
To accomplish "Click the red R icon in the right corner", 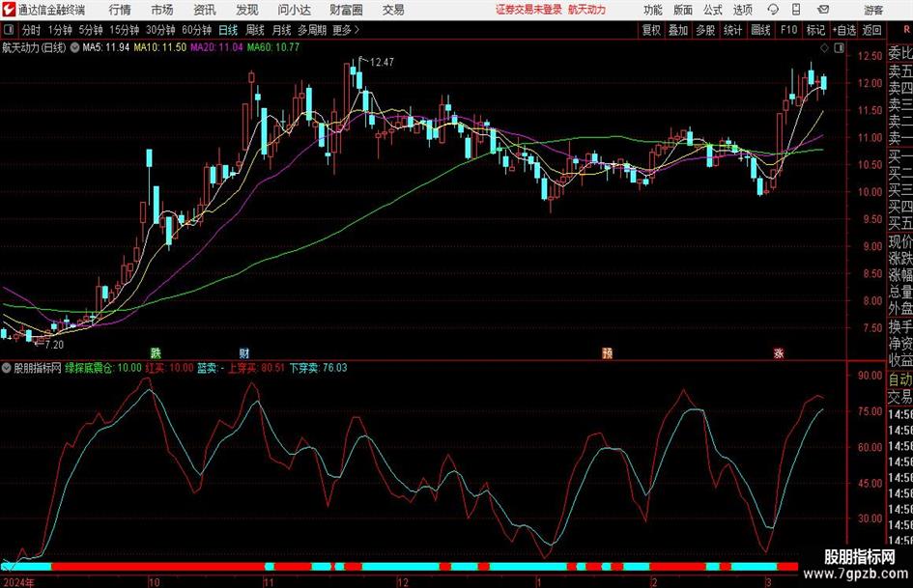I will coord(906,30).
